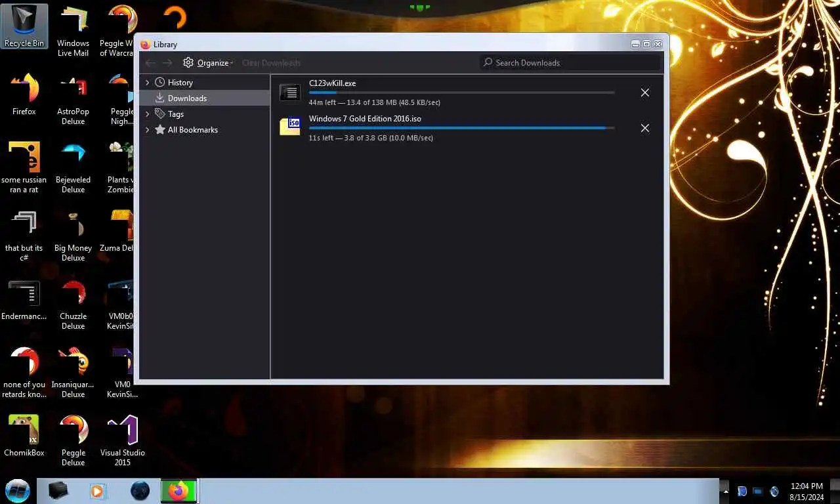Screen dimensions: 840x504
Task: Select the 'some russian ran a rat' icon
Action: (24, 167)
